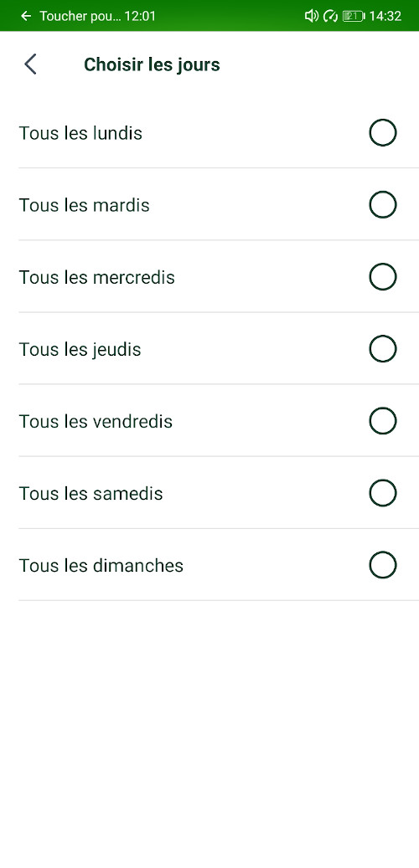Tap the 14:32 clock in status bar
This screenshot has width=419, height=868.
coord(385,16)
